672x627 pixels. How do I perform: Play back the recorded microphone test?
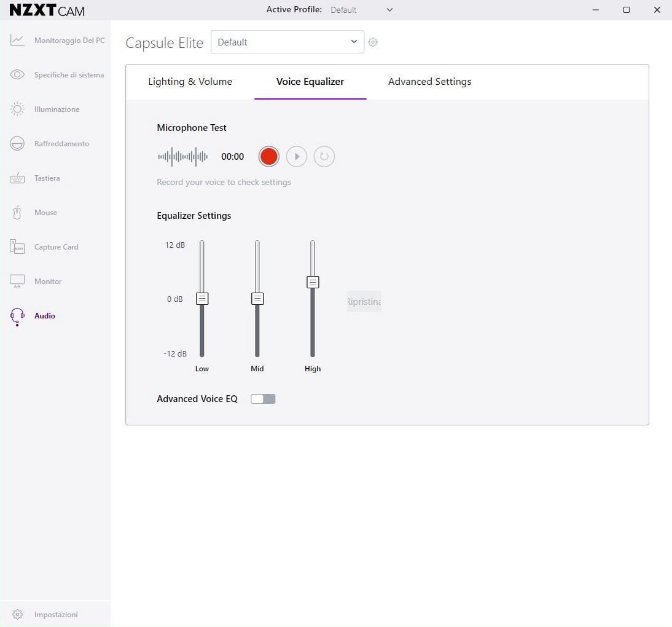(x=297, y=157)
